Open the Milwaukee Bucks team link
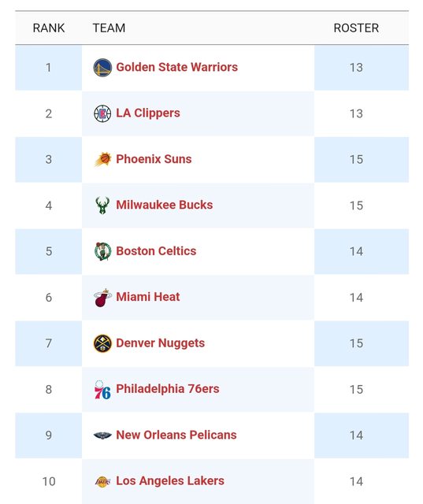The height and width of the screenshot is (504, 423). (165, 205)
